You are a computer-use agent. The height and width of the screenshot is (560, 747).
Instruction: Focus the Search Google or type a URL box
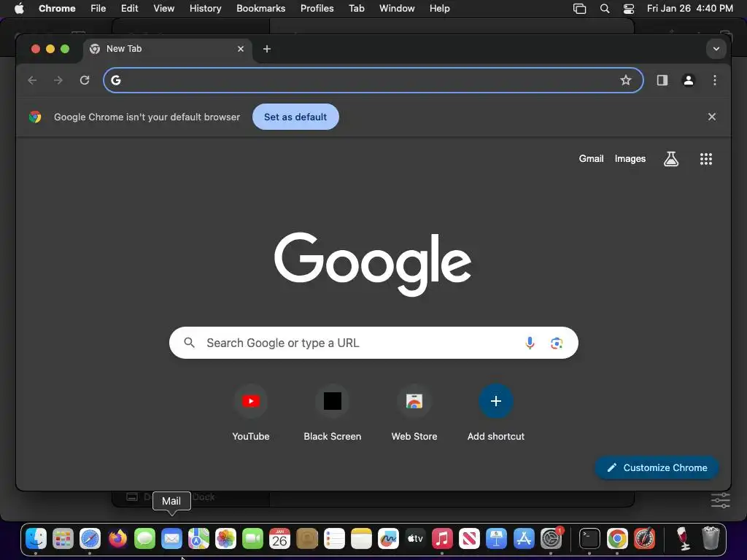click(x=373, y=343)
